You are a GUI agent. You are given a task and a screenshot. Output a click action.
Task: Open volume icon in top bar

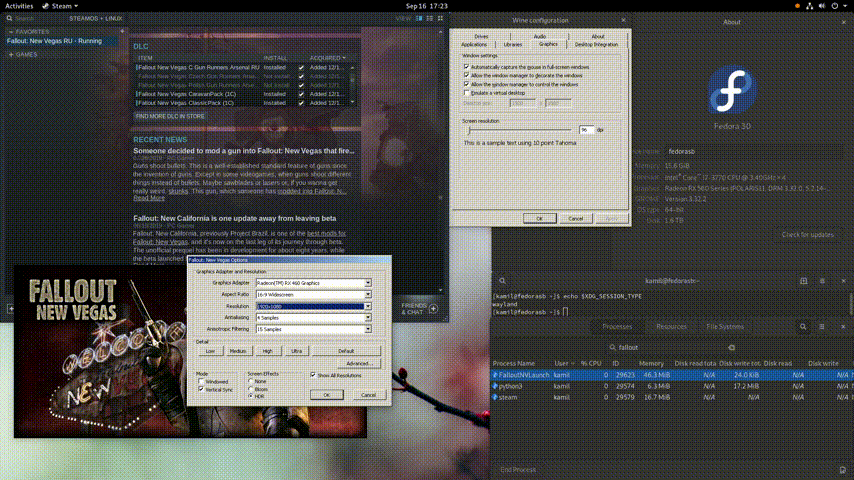[x=822, y=6]
